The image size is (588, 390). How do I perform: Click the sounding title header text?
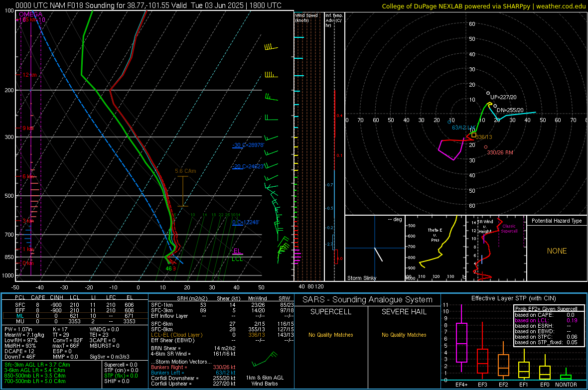(148, 5)
